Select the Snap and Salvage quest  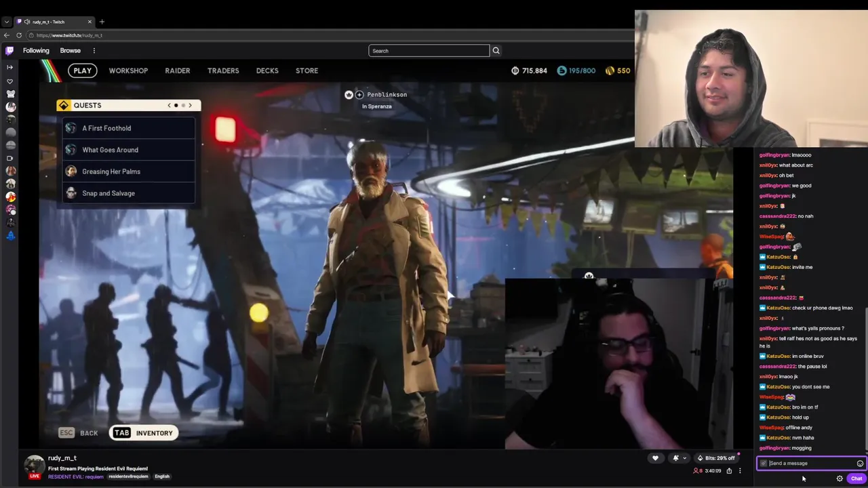pyautogui.click(x=129, y=193)
